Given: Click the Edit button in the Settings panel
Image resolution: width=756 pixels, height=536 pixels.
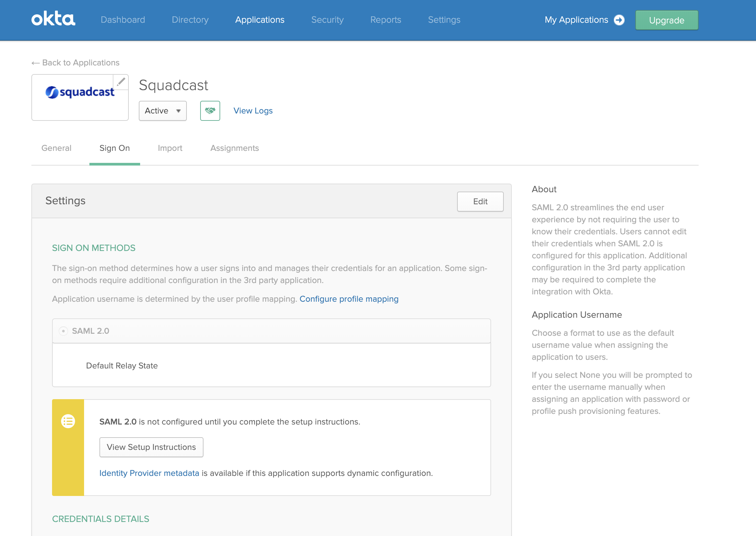Looking at the screenshot, I should click(x=480, y=202).
